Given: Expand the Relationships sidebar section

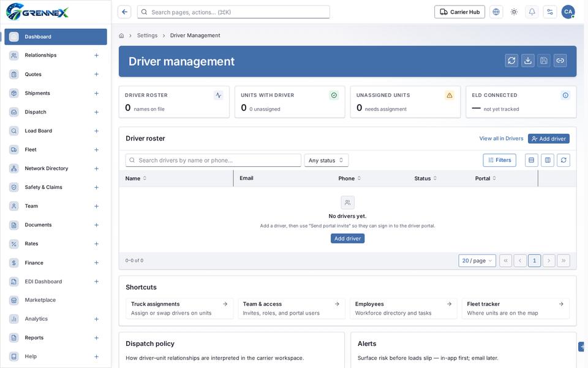Looking at the screenshot, I should 96,56.
